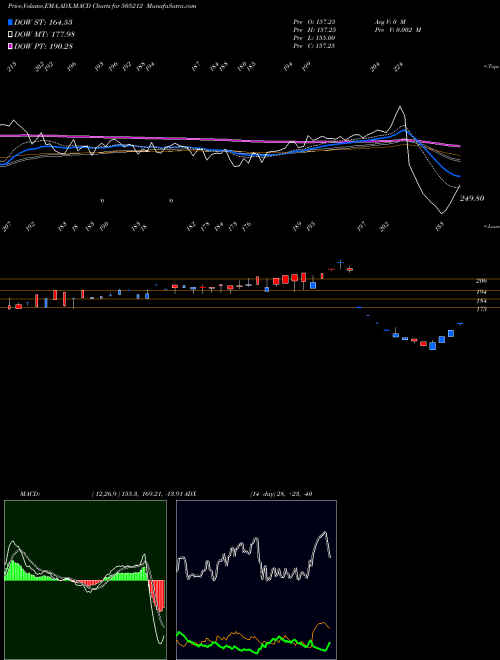
Task: Click the last blue candle at chart's right end
Action: pos(460,324)
